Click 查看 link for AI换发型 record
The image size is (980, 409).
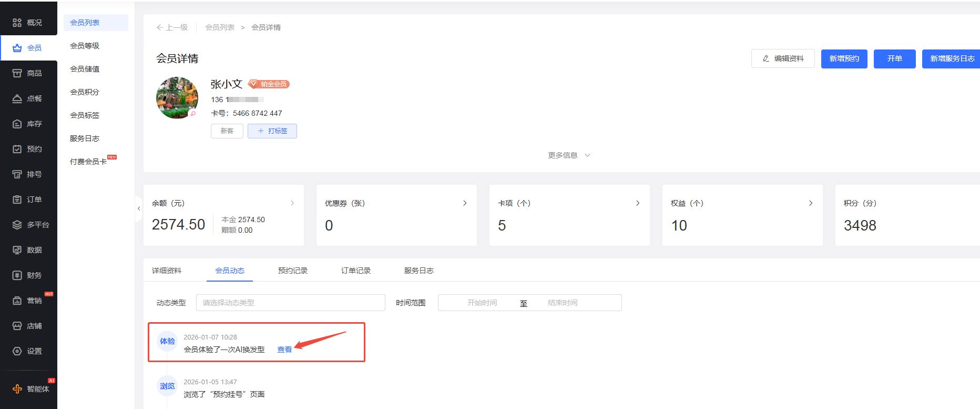coord(284,350)
